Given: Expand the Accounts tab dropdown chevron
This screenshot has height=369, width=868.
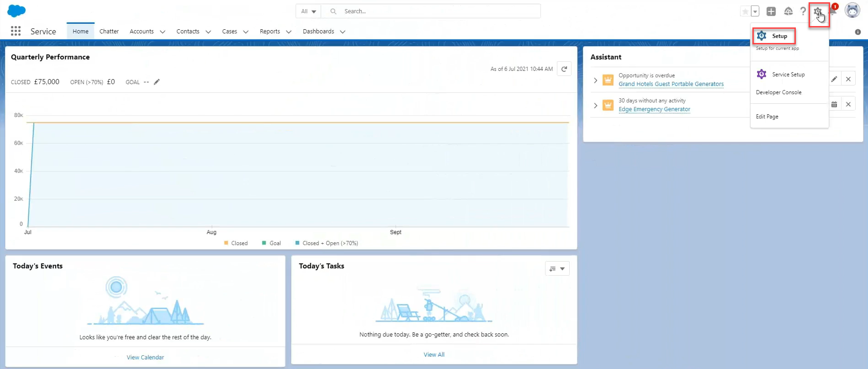Looking at the screenshot, I should click(162, 32).
